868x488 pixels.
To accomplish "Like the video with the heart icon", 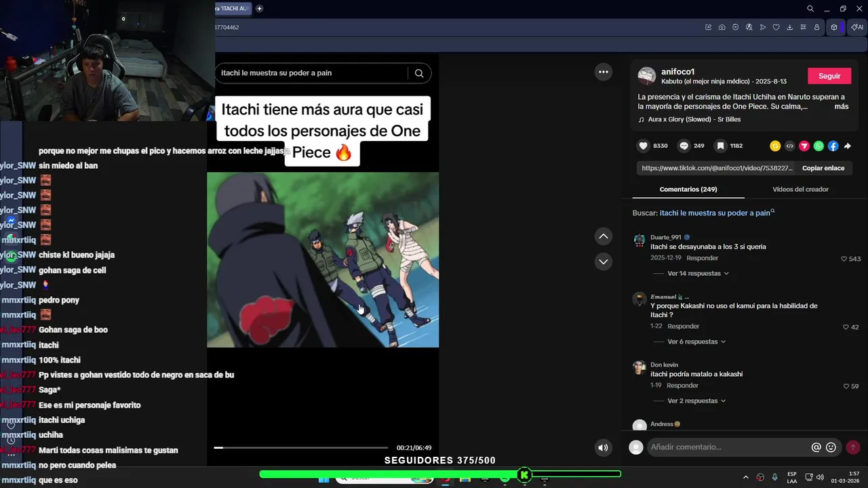I will point(644,146).
